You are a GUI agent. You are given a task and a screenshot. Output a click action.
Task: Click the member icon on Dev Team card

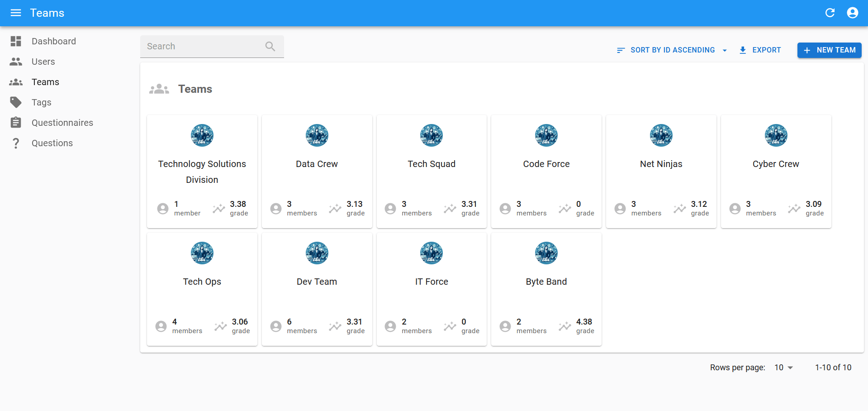click(x=276, y=326)
